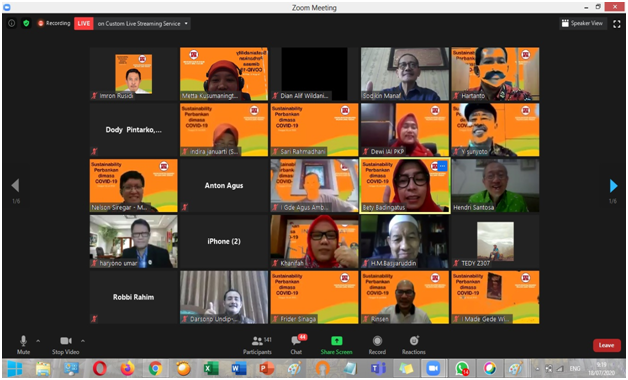Select haryono umar's video tile
Screen dimensions: 628x380
pyautogui.click(x=133, y=241)
